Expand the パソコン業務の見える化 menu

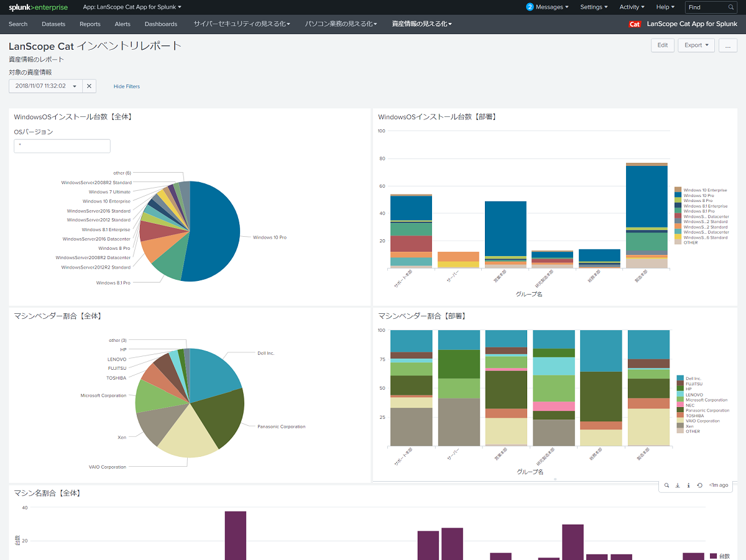341,24
